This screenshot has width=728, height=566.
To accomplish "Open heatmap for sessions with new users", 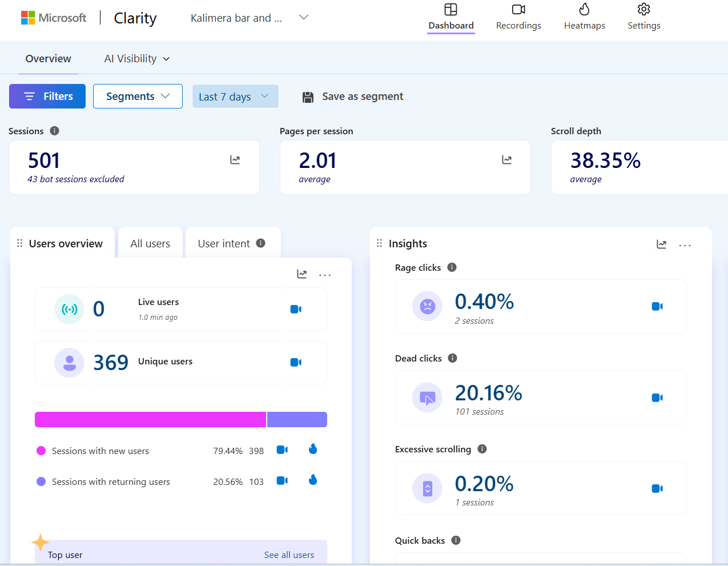I will point(313,449).
